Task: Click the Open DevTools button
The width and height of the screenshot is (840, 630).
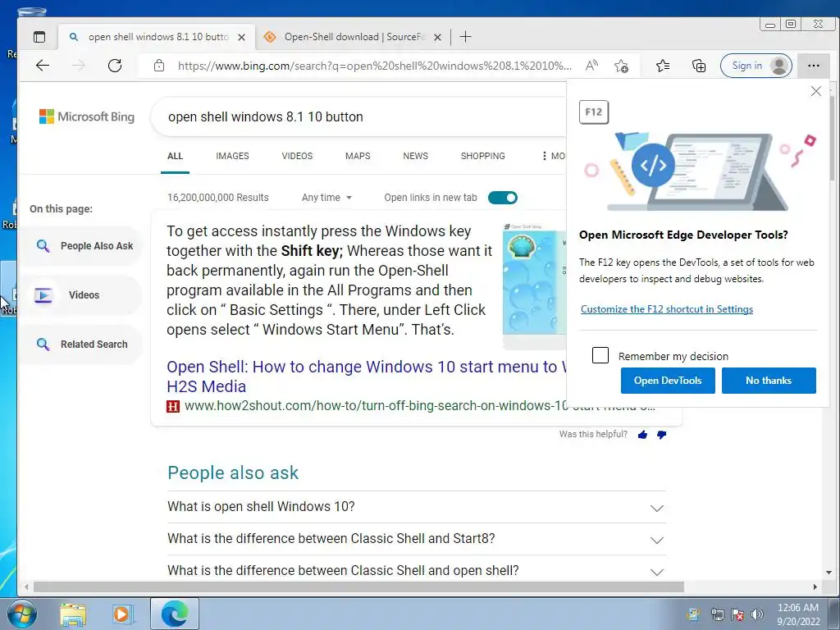Action: pyautogui.click(x=668, y=381)
